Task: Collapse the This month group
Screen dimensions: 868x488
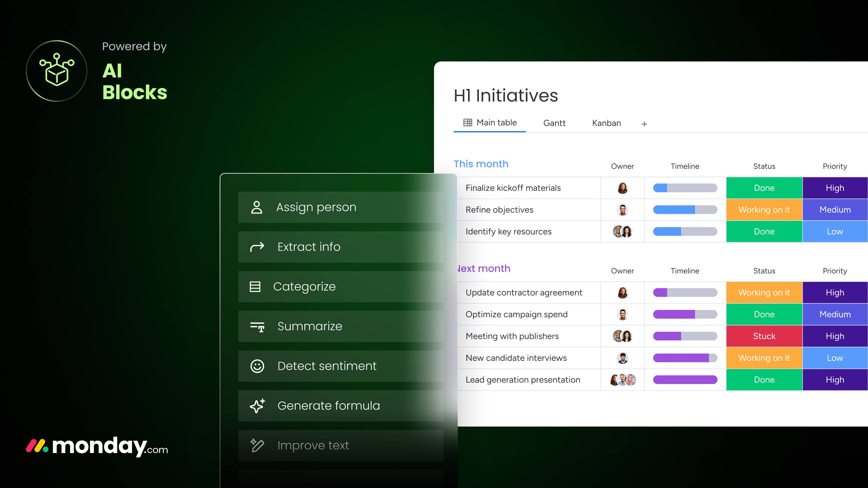Action: 481,164
